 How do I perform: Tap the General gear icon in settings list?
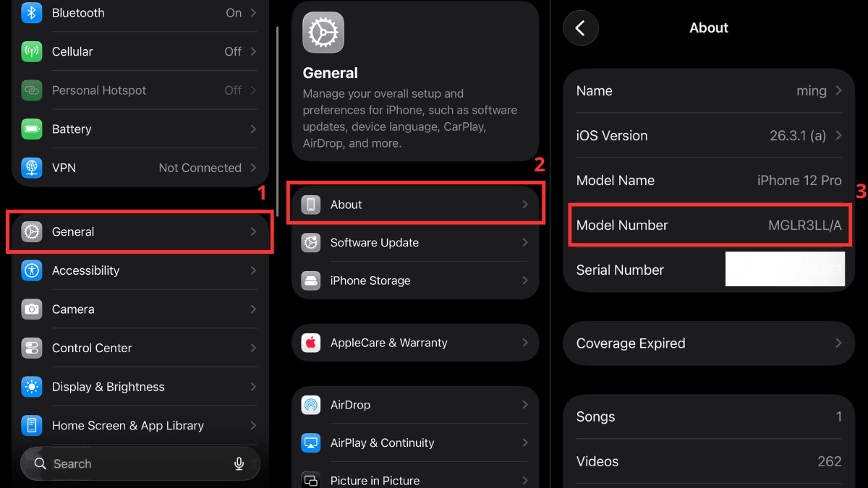32,231
